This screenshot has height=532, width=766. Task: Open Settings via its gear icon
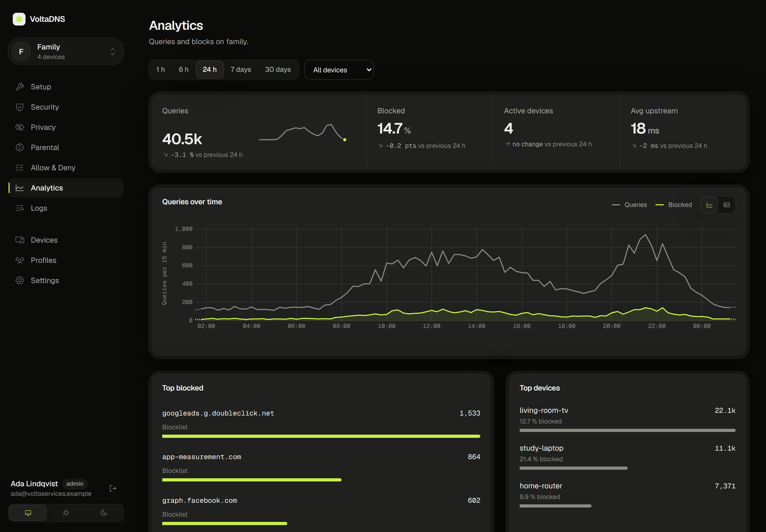20,280
